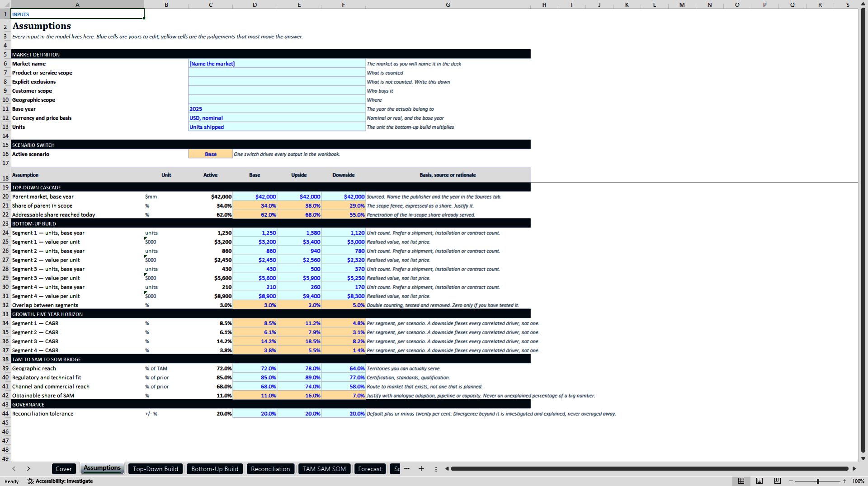The image size is (868, 486).
Task: Select Active Reconciliation tolerance 20.0%
Action: (211, 413)
